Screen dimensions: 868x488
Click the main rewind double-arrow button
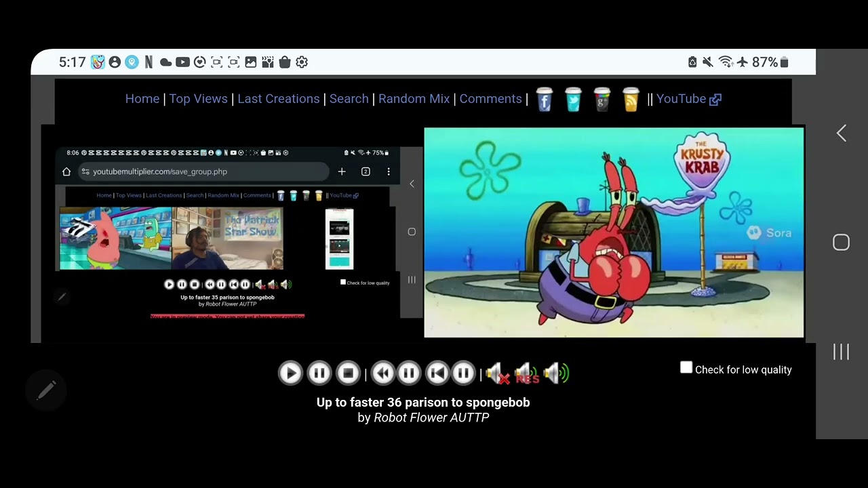(x=383, y=373)
